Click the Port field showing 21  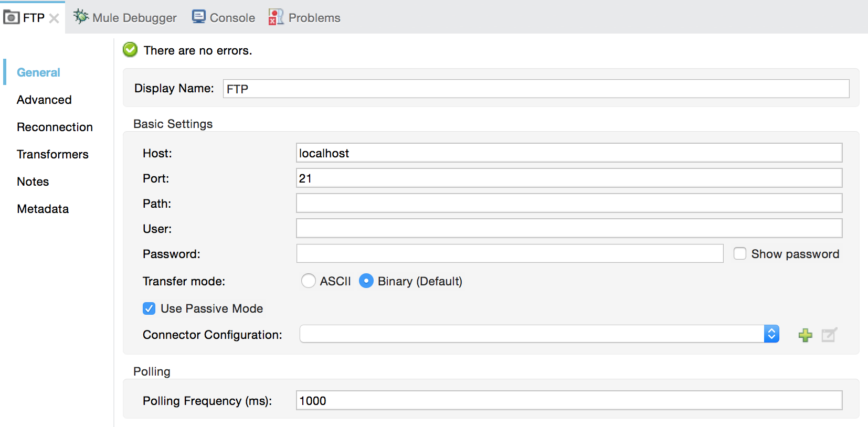[569, 178]
